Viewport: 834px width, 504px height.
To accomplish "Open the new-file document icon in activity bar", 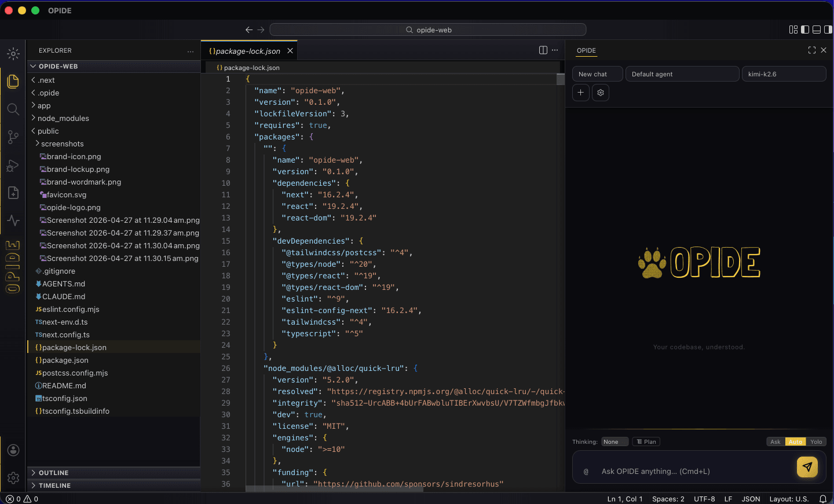I will click(x=13, y=193).
